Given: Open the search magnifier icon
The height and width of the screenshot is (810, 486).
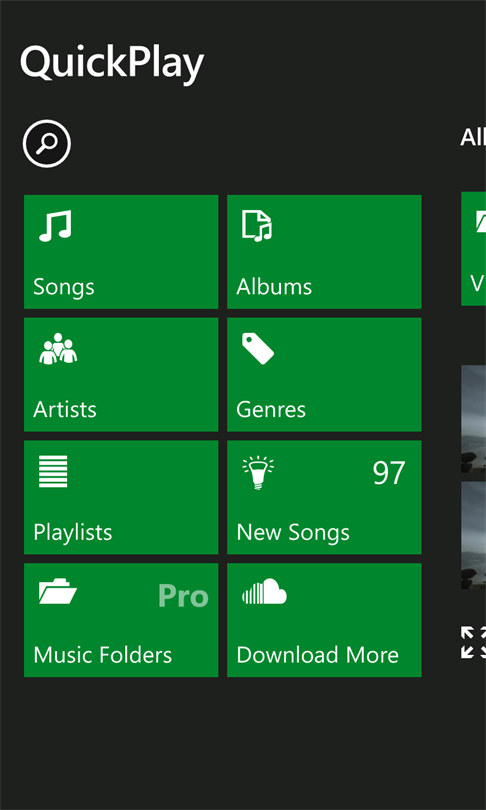Looking at the screenshot, I should (47, 144).
